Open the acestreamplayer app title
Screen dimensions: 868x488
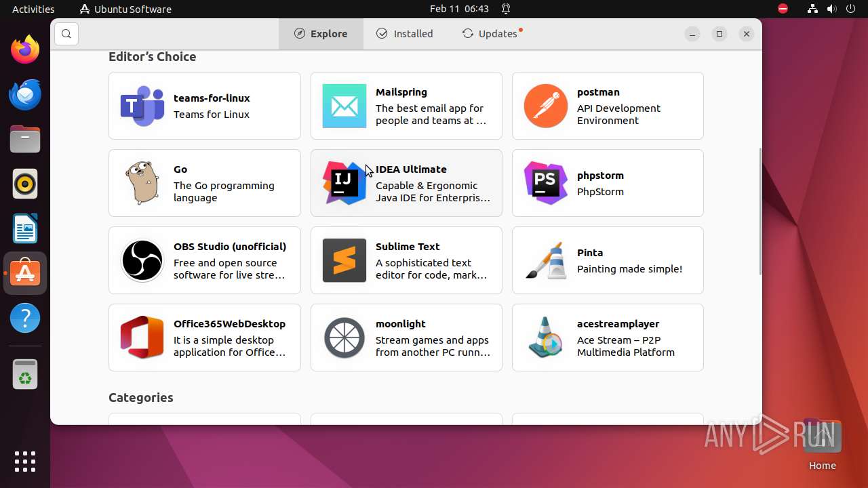tap(618, 324)
